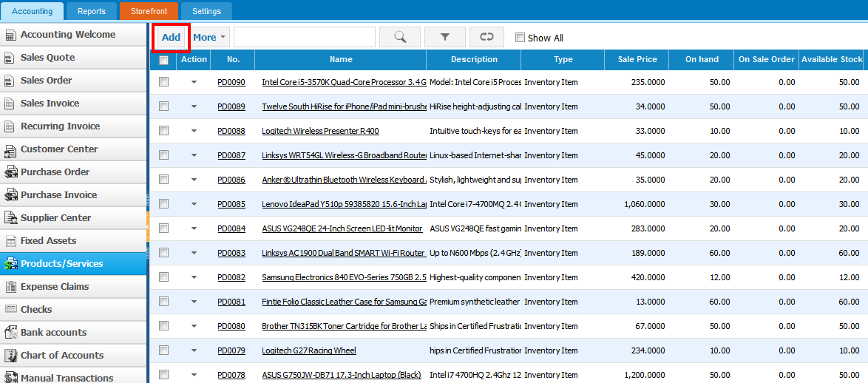Click the Add button
The height and width of the screenshot is (383, 868).
point(171,38)
